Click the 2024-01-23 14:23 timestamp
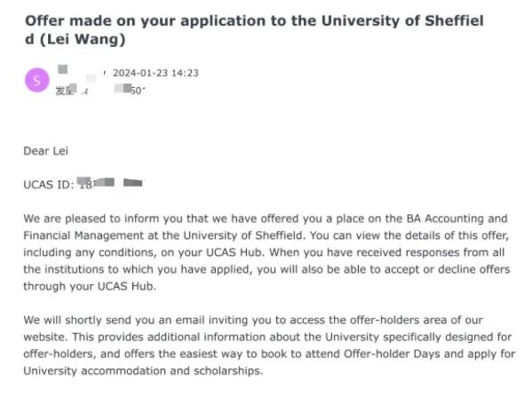 (155, 73)
